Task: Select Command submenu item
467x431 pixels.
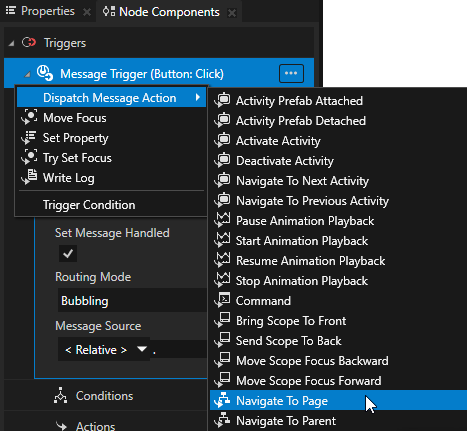Action: (x=338, y=300)
